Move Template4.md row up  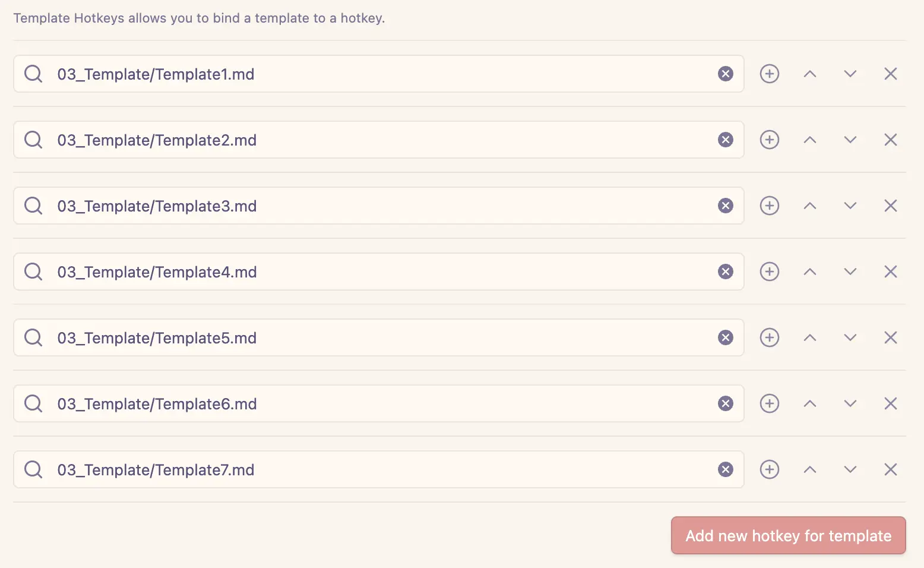pyautogui.click(x=810, y=272)
